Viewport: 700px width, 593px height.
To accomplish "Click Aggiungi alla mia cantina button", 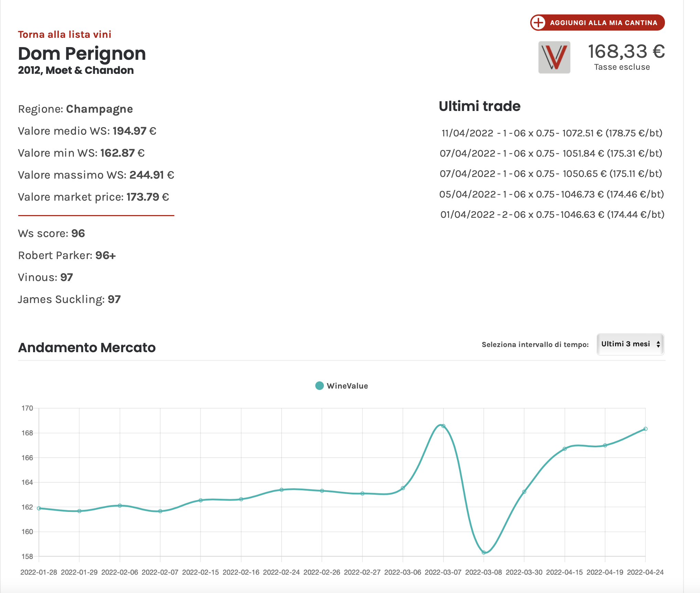I will click(597, 23).
